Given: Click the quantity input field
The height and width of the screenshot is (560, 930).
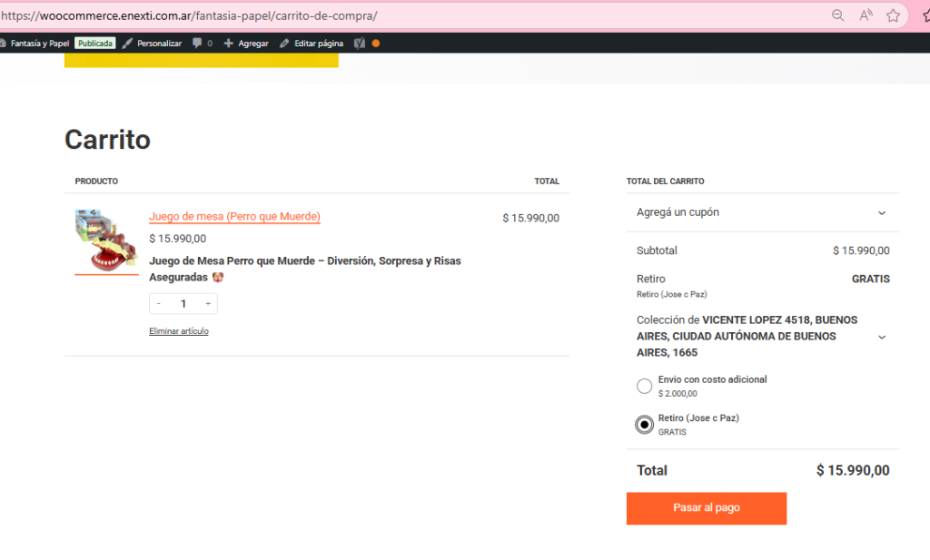Looking at the screenshot, I should click(183, 304).
